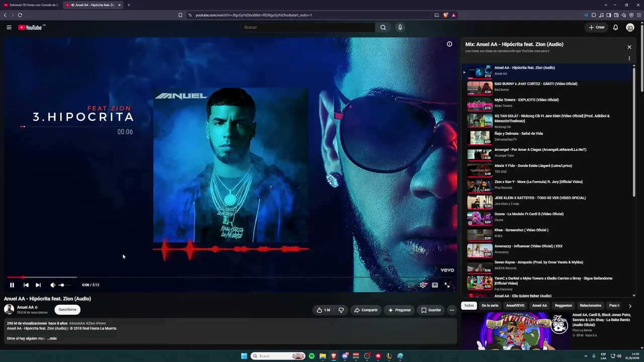The width and height of the screenshot is (644, 362).
Task: Open File Explorer from the taskbar
Action: [x=323, y=356]
